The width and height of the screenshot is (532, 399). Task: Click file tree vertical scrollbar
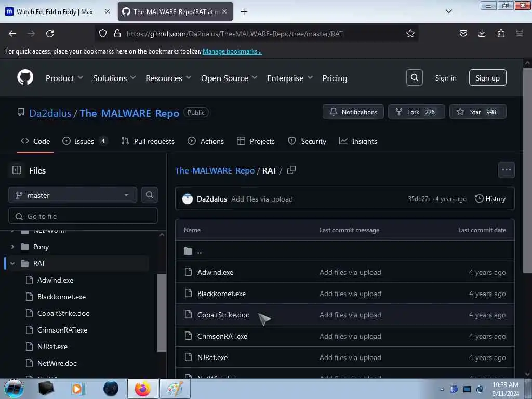tap(162, 312)
